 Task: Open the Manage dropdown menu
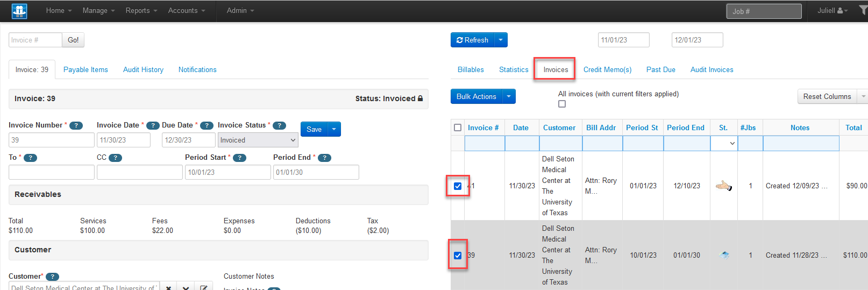point(98,11)
